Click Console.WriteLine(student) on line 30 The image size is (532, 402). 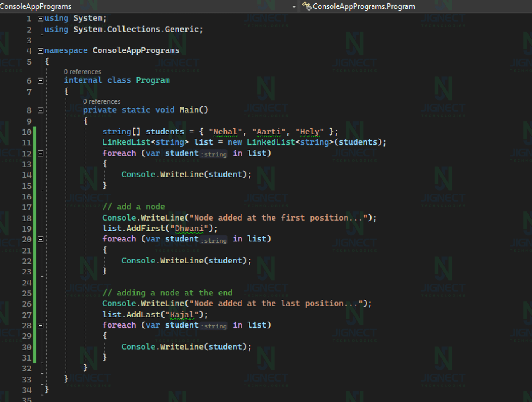(186, 347)
